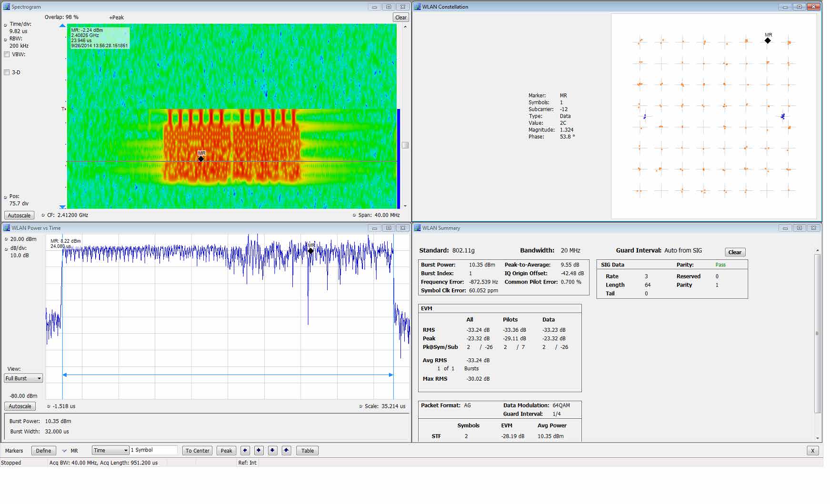
Task: Move marker right with the right arrow button
Action: 259,450
